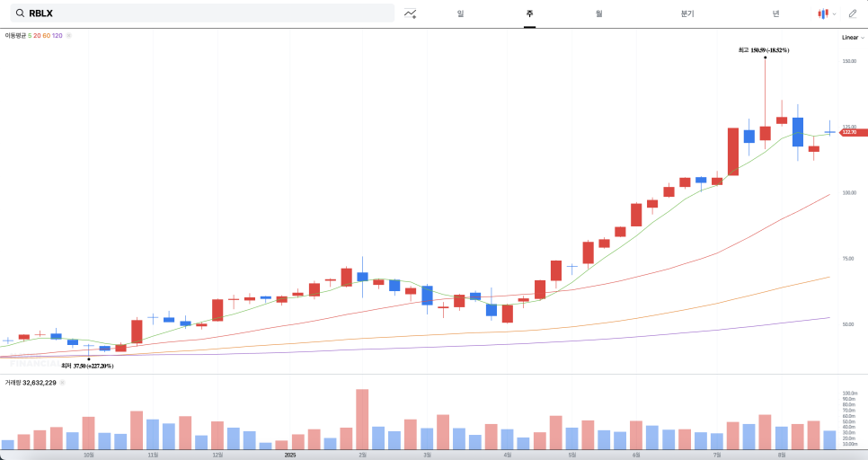Click the 50.00 price axis label
868x460 pixels.
(848, 324)
